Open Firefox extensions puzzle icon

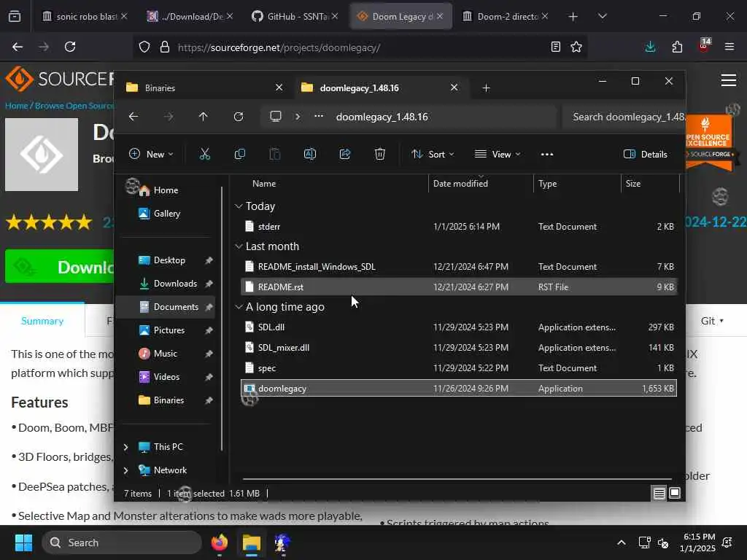[x=677, y=47]
